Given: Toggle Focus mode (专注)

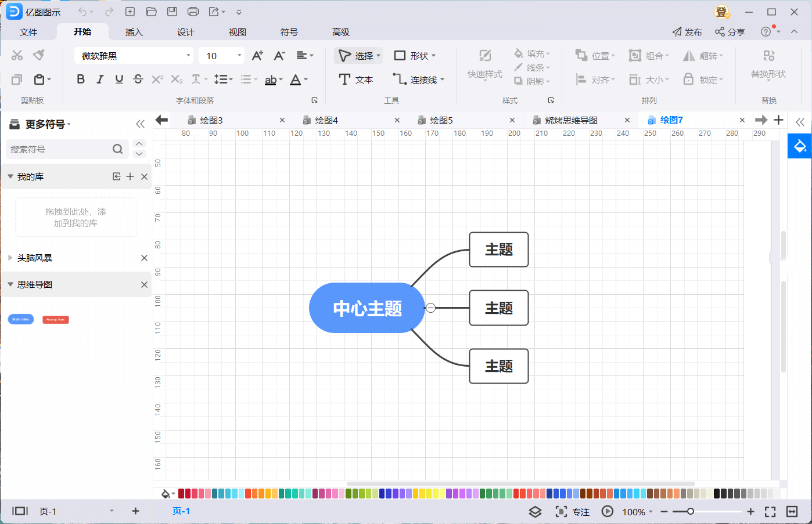Looking at the screenshot, I should 573,512.
